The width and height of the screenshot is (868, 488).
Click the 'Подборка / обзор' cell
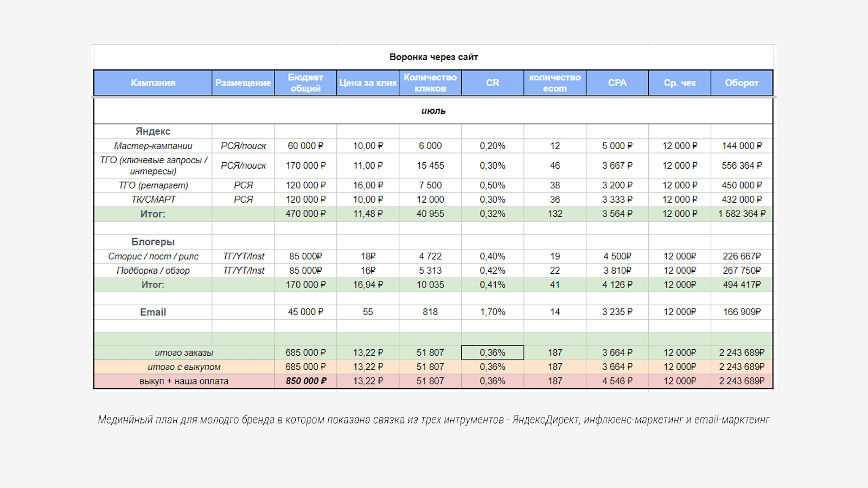click(x=153, y=271)
